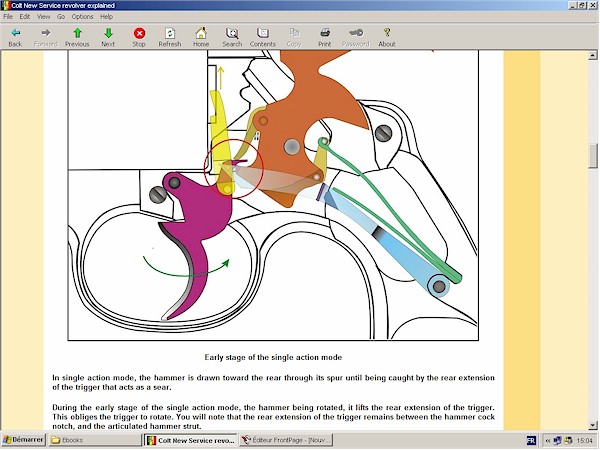
Task: Click the Back arrow toolbar icon
Action: (x=15, y=33)
